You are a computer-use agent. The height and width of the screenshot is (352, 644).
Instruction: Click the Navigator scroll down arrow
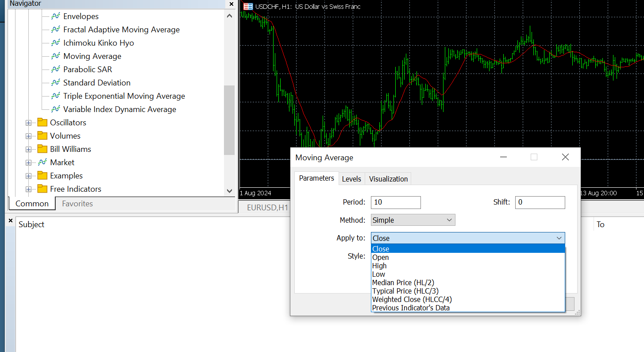(x=229, y=191)
